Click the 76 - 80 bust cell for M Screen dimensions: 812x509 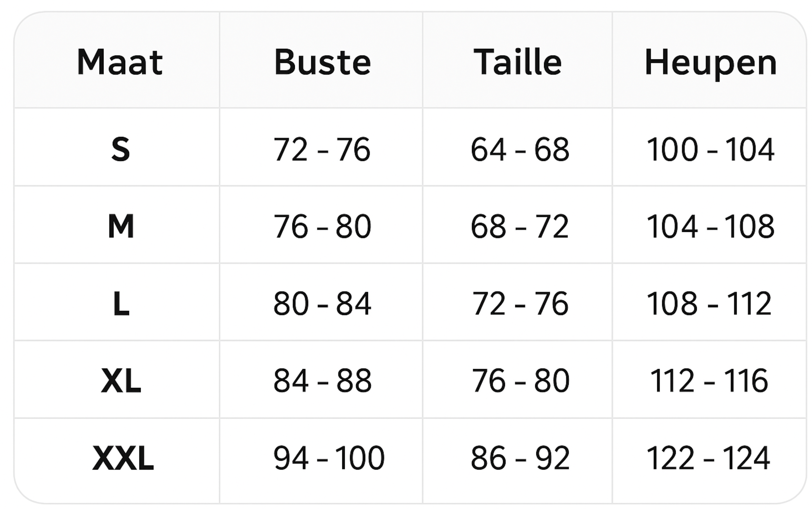tap(322, 226)
